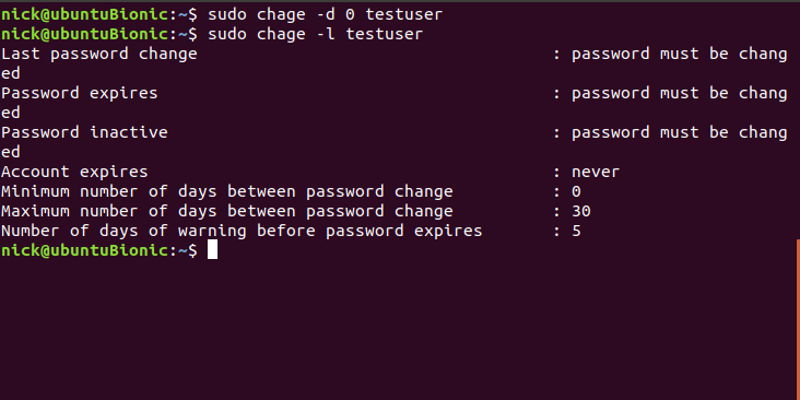This screenshot has height=400, width=800.
Task: Click the "Maximum number of days" line
Action: 227,211
